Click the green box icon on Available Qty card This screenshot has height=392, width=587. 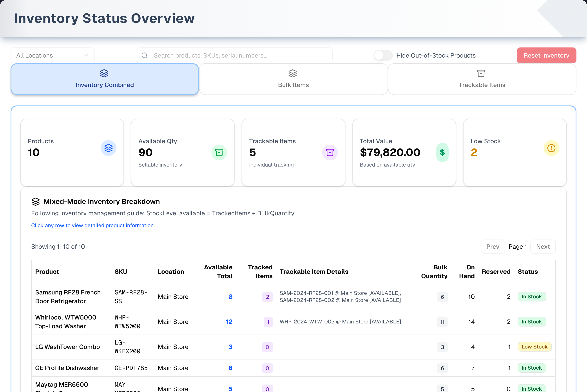coord(219,152)
